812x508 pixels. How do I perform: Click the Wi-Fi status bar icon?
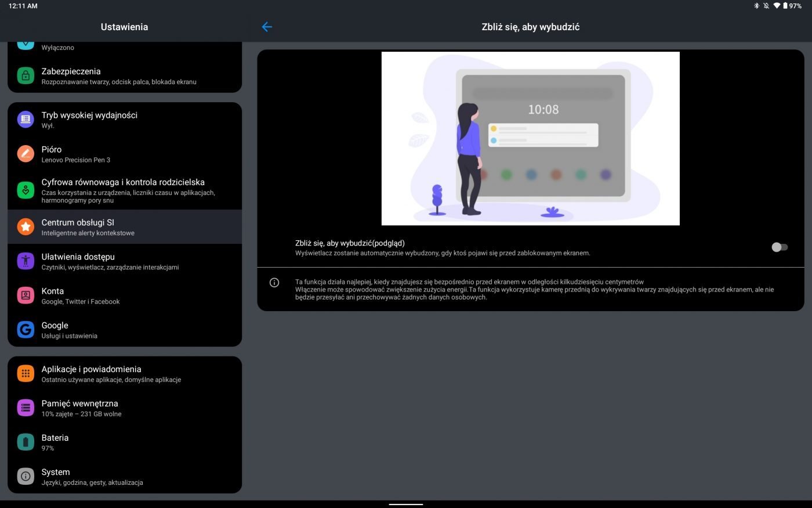coord(777,6)
